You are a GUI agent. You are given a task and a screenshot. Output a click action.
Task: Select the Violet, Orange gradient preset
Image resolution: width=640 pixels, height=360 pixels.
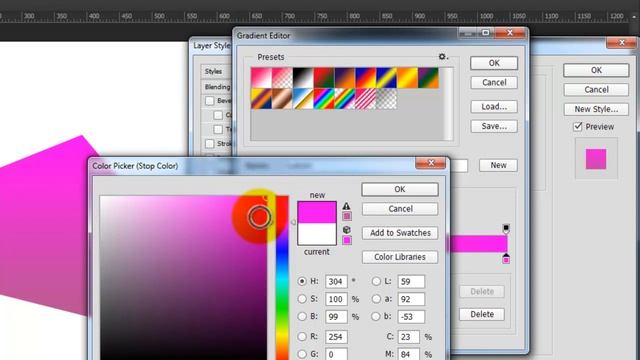coord(344,78)
